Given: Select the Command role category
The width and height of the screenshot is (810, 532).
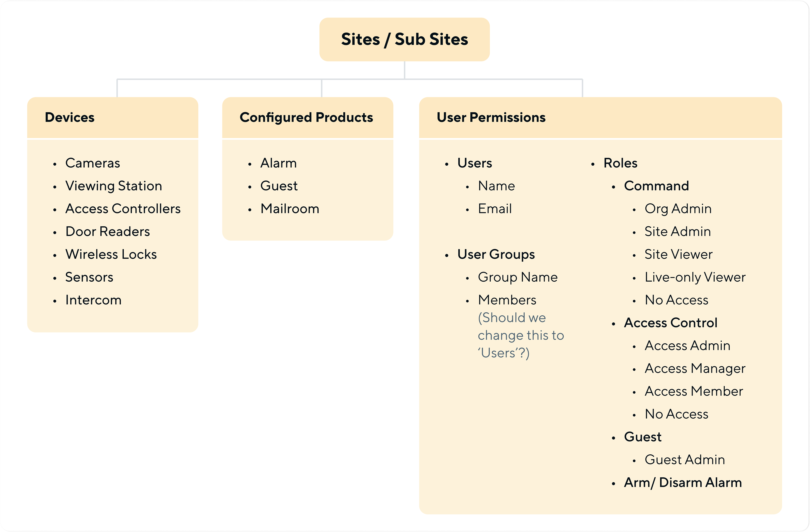Looking at the screenshot, I should (656, 186).
